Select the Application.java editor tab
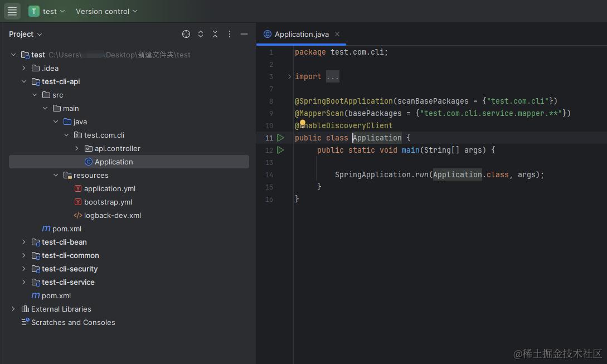Image resolution: width=607 pixels, height=364 pixels. click(x=301, y=34)
